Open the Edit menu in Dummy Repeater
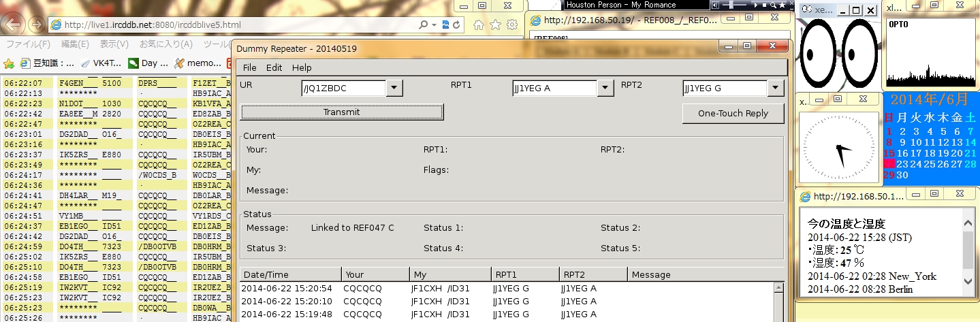The height and width of the screenshot is (322, 980). (274, 67)
